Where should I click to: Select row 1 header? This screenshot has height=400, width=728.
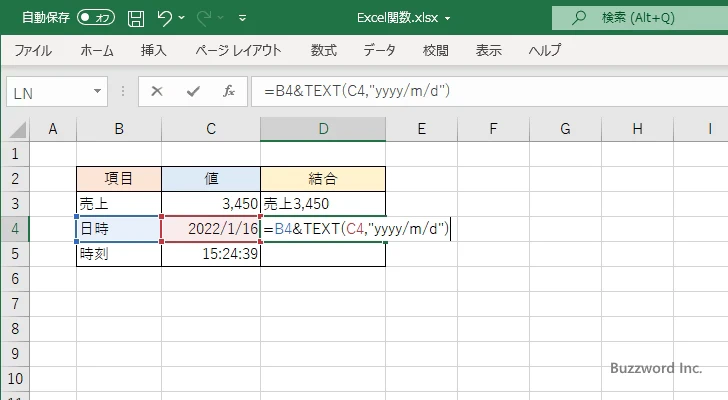pos(15,154)
